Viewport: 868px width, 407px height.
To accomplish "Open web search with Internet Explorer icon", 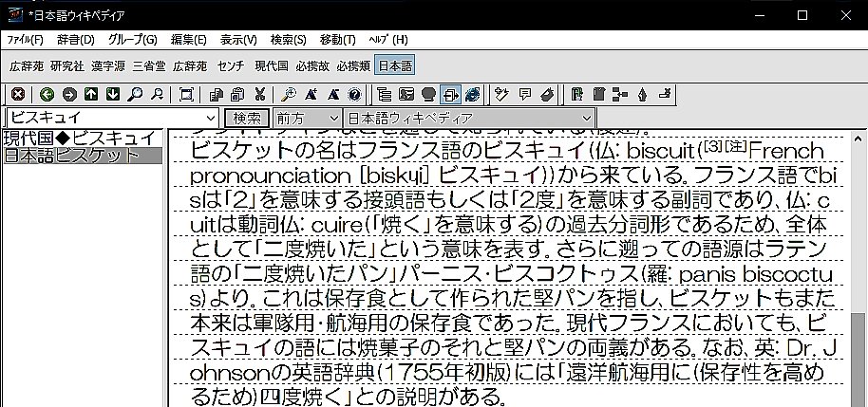I will [x=472, y=95].
